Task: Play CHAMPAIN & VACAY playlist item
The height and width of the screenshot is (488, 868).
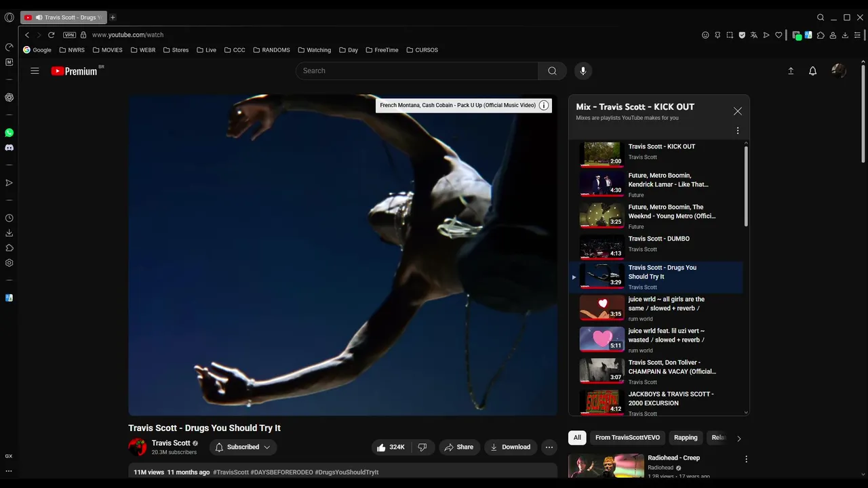Action: 655,371
